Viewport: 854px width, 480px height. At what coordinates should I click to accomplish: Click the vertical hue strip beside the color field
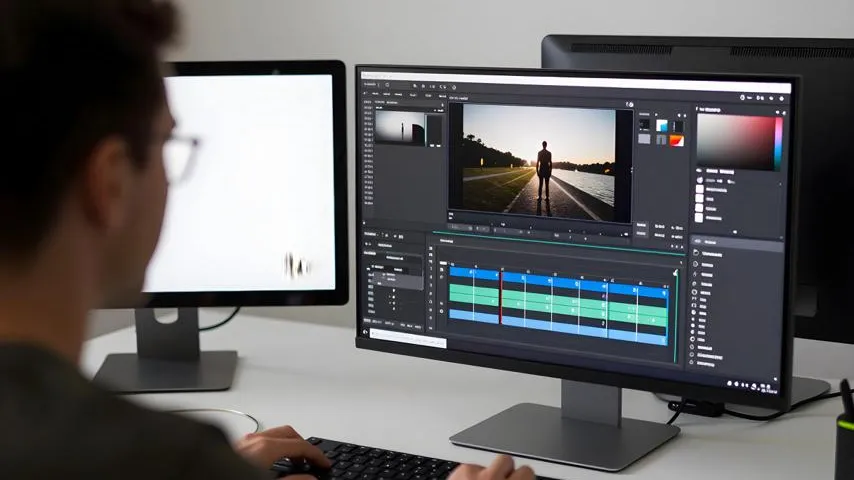click(x=779, y=143)
